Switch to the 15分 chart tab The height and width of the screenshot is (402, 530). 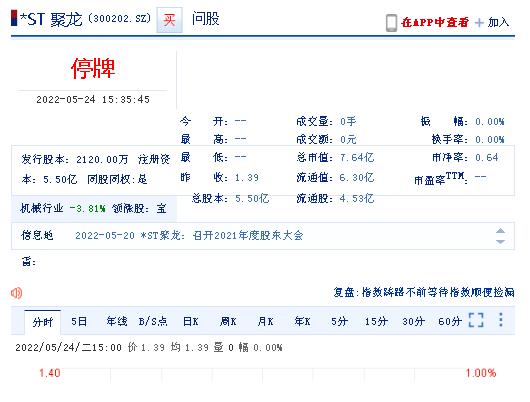[376, 321]
